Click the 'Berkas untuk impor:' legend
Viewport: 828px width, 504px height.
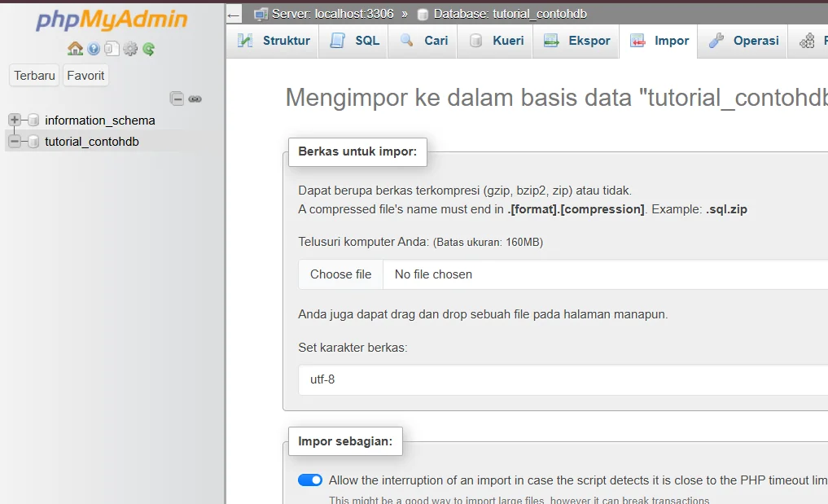[x=357, y=151]
